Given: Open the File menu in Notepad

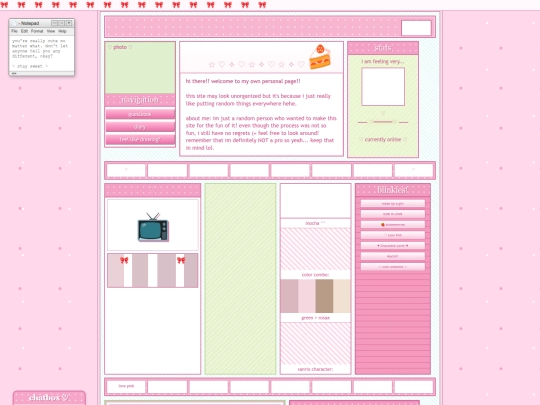Looking at the screenshot, I should tap(14, 31).
